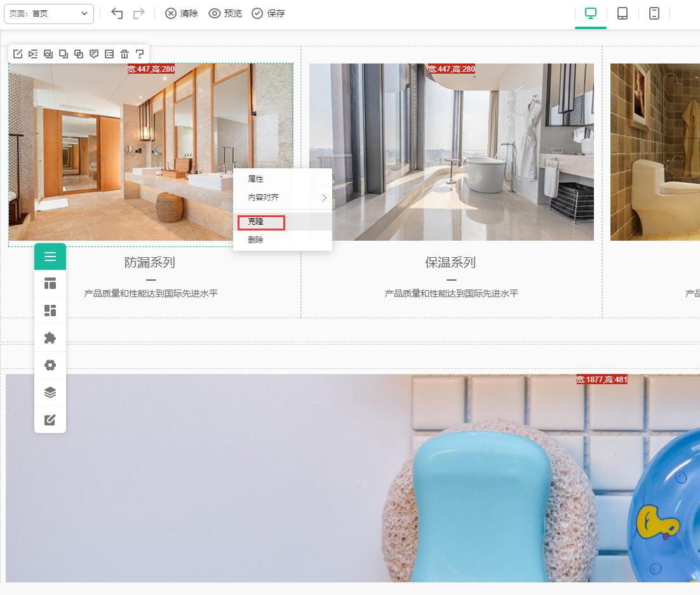The height and width of the screenshot is (595, 700).
Task: Click the 清除 clear button
Action: click(x=181, y=13)
